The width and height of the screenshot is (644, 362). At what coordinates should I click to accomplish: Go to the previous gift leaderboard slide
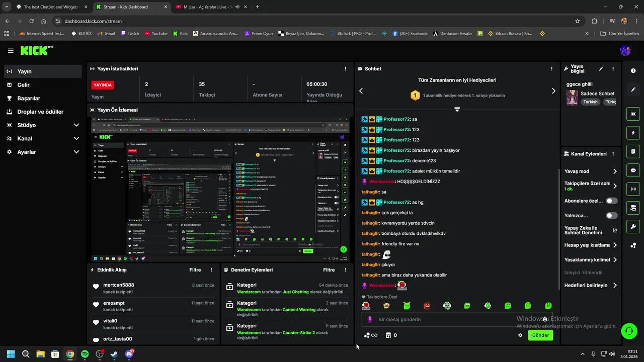pyautogui.click(x=361, y=91)
